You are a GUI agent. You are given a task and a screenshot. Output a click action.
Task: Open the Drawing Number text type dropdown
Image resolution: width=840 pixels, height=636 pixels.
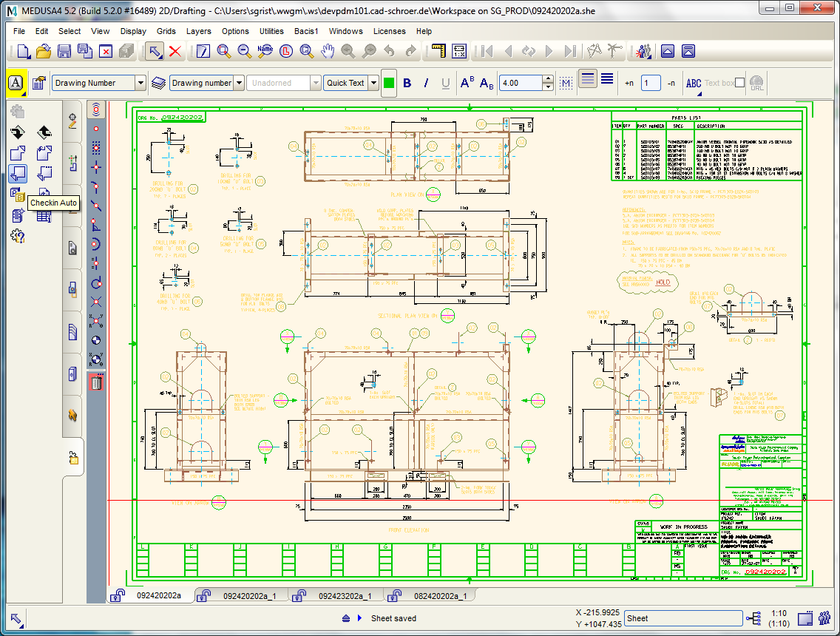[140, 83]
